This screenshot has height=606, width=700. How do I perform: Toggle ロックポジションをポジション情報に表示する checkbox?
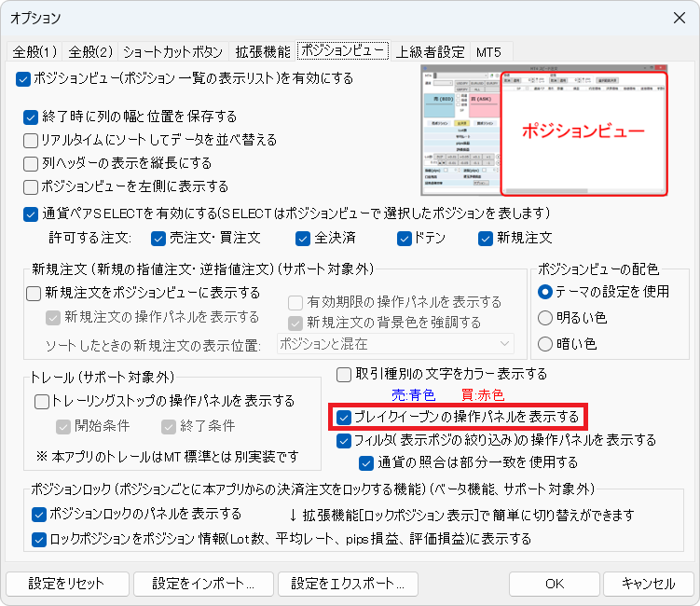tap(39, 540)
